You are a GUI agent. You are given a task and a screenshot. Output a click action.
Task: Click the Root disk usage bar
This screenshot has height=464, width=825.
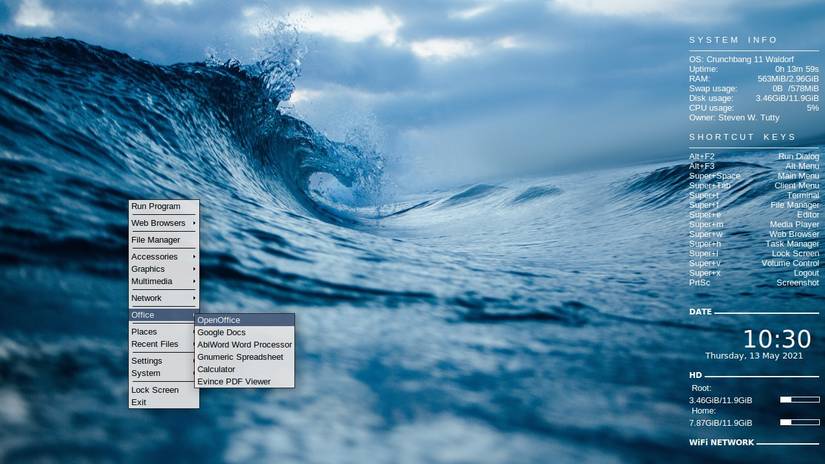[x=799, y=400]
